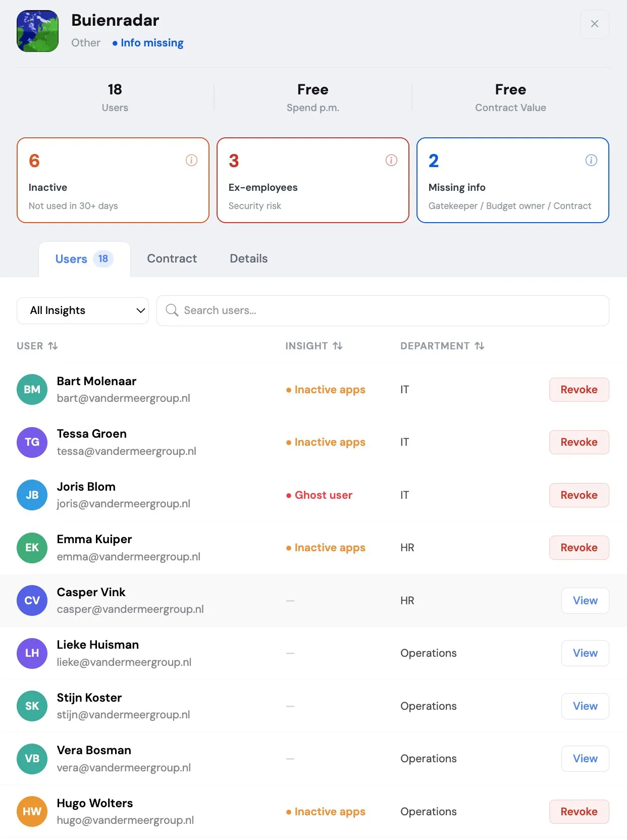Viewport: 627px width, 840px height.
Task: Click email stijn@vandermeergroup.nl
Action: pos(124,715)
